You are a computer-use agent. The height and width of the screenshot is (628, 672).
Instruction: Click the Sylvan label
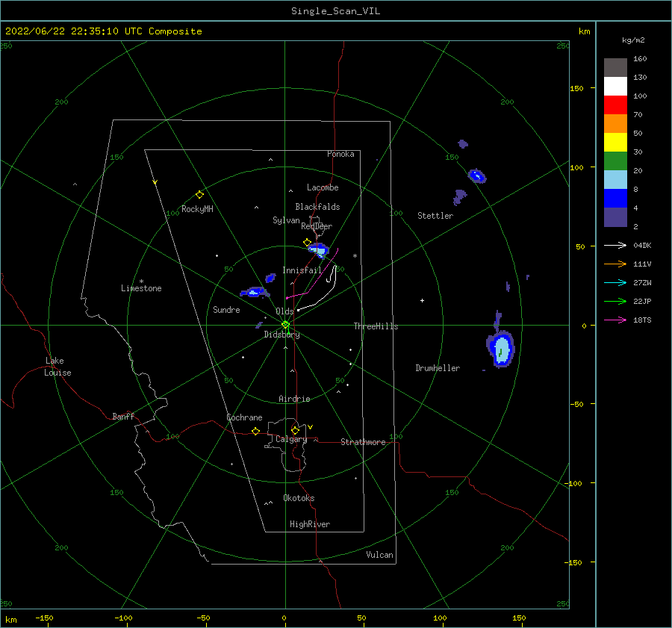coord(286,220)
